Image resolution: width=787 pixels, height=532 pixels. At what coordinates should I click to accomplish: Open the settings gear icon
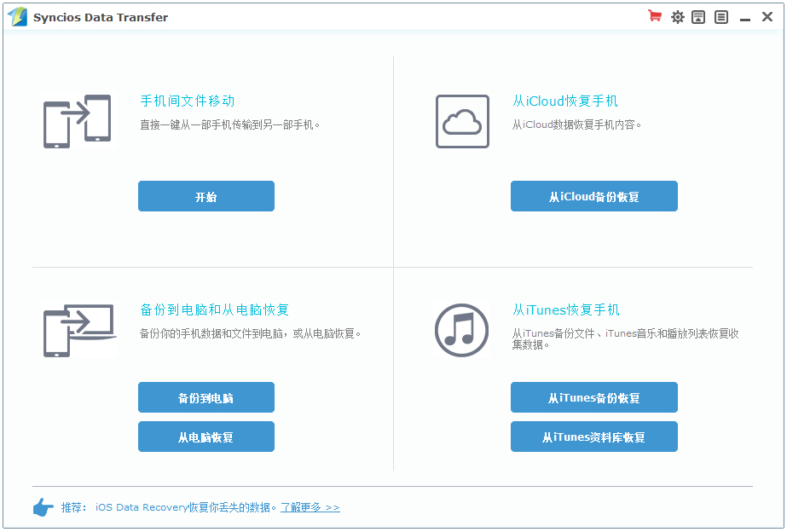[x=677, y=16]
